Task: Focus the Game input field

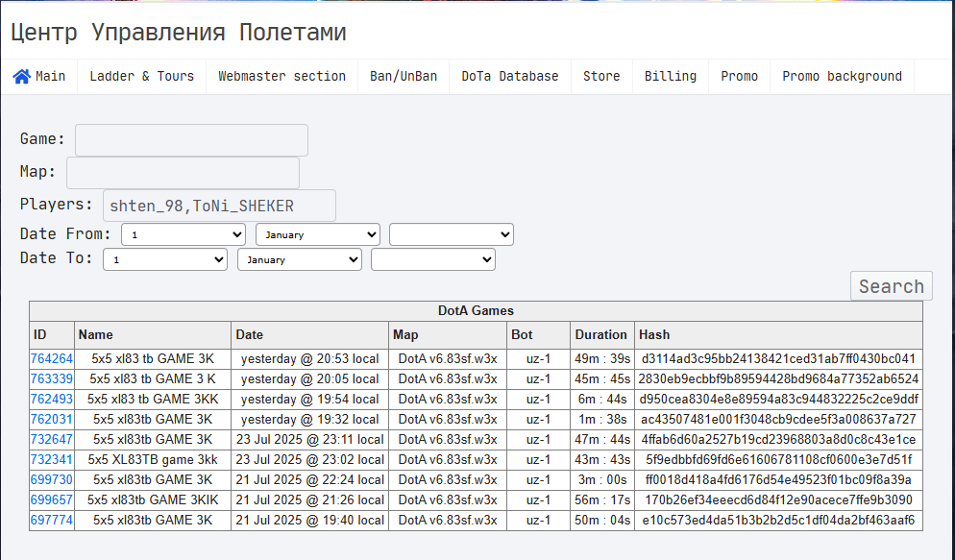Action: click(x=191, y=140)
